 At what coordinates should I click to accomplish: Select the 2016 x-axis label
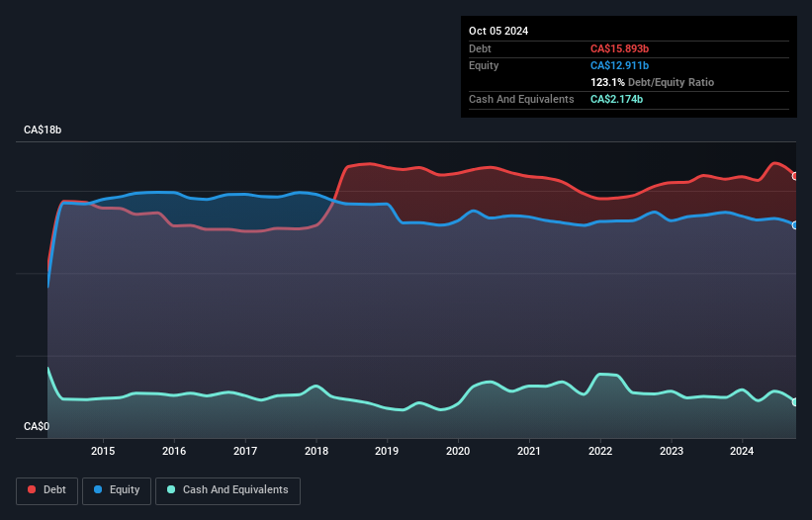coord(174,451)
